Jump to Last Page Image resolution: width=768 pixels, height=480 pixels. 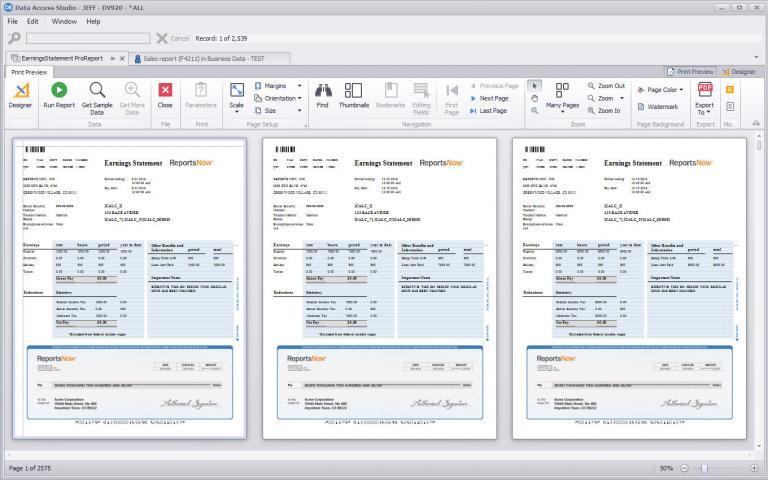tap(493, 111)
